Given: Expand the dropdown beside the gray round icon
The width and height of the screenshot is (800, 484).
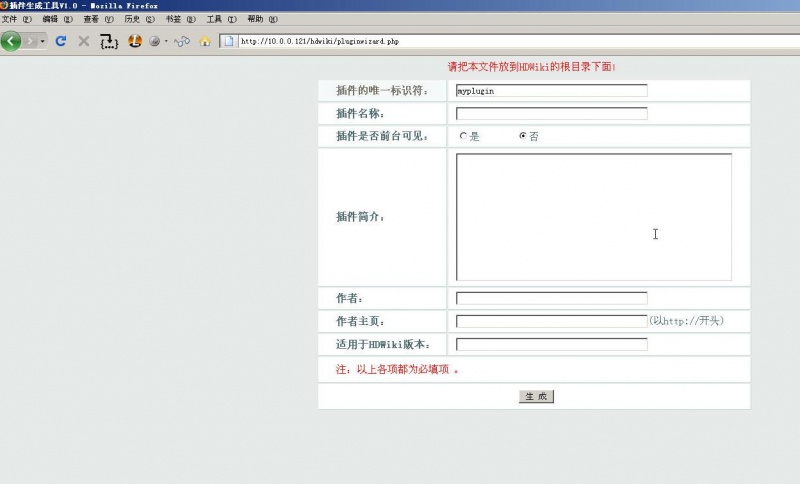Looking at the screenshot, I should tap(166, 41).
